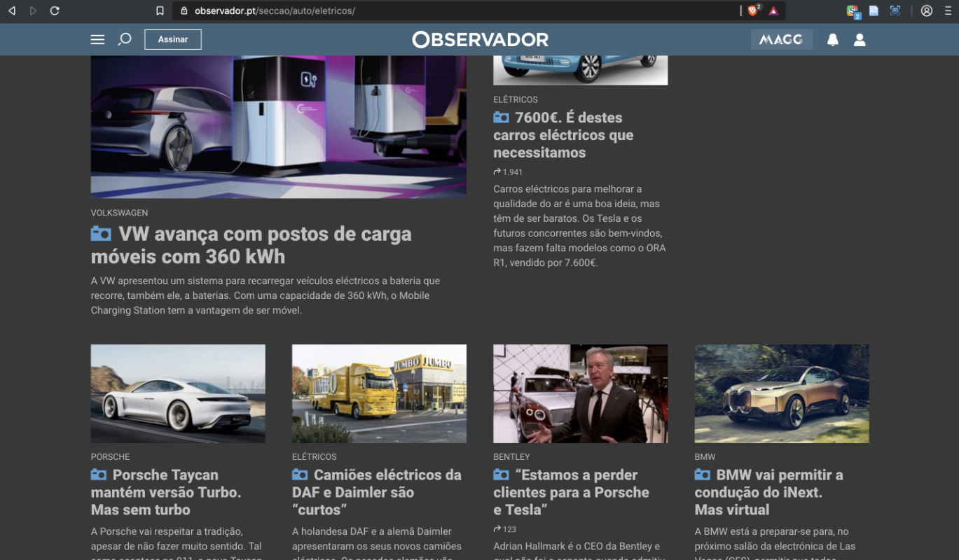Open the blue ORA R1 car thumbnail
Image resolution: width=959 pixels, height=560 pixels.
click(580, 70)
